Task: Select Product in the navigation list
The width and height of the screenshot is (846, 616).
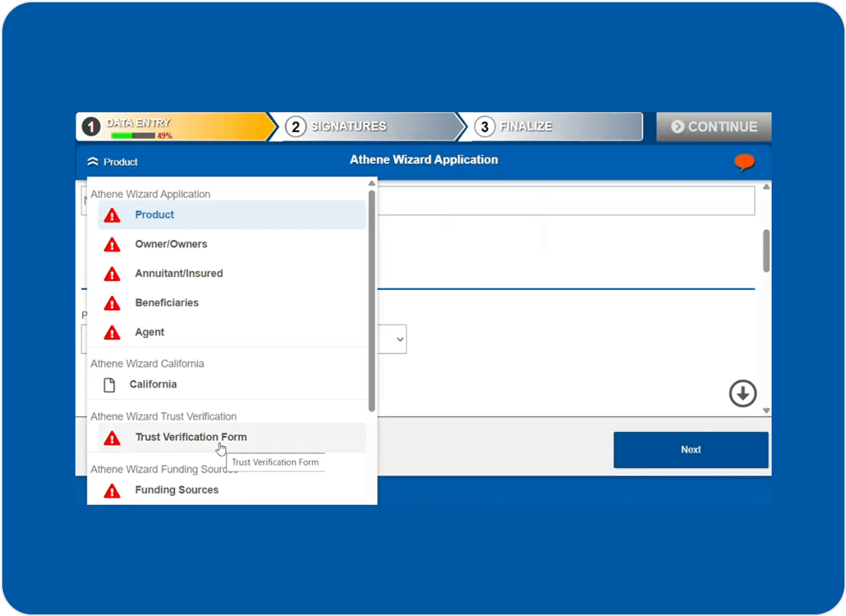Action: click(232, 215)
